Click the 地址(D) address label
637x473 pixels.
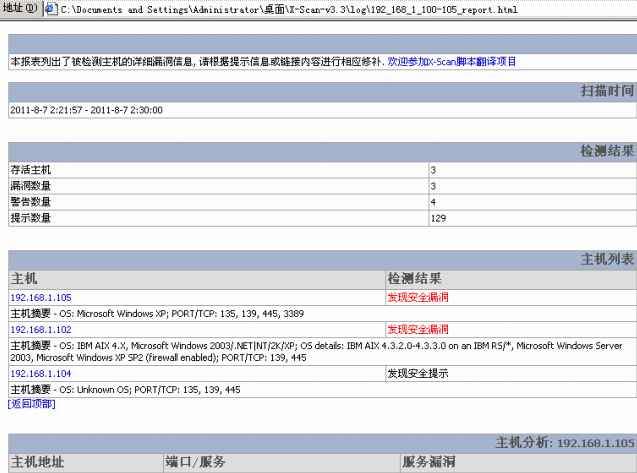pos(20,9)
